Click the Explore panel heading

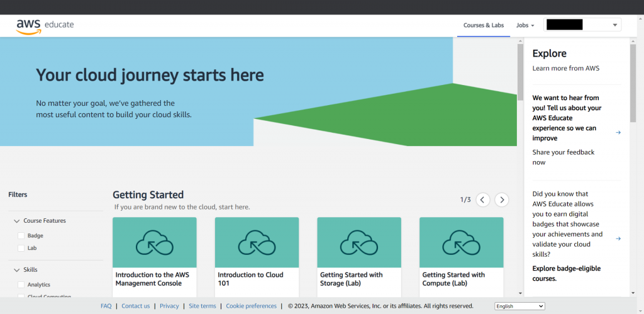(549, 53)
